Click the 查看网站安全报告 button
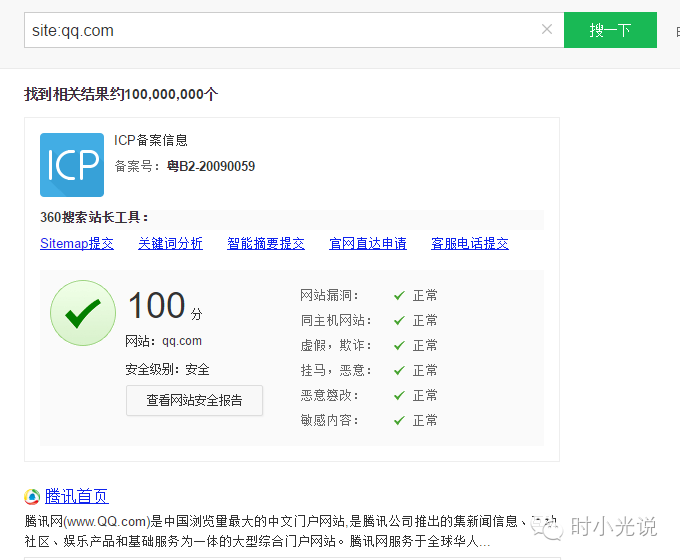680x560 pixels. [x=194, y=400]
